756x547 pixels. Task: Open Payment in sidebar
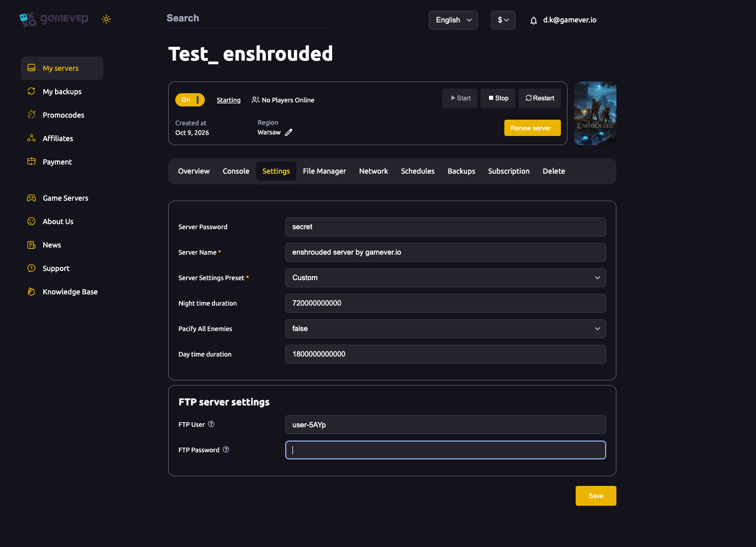(x=62, y=162)
